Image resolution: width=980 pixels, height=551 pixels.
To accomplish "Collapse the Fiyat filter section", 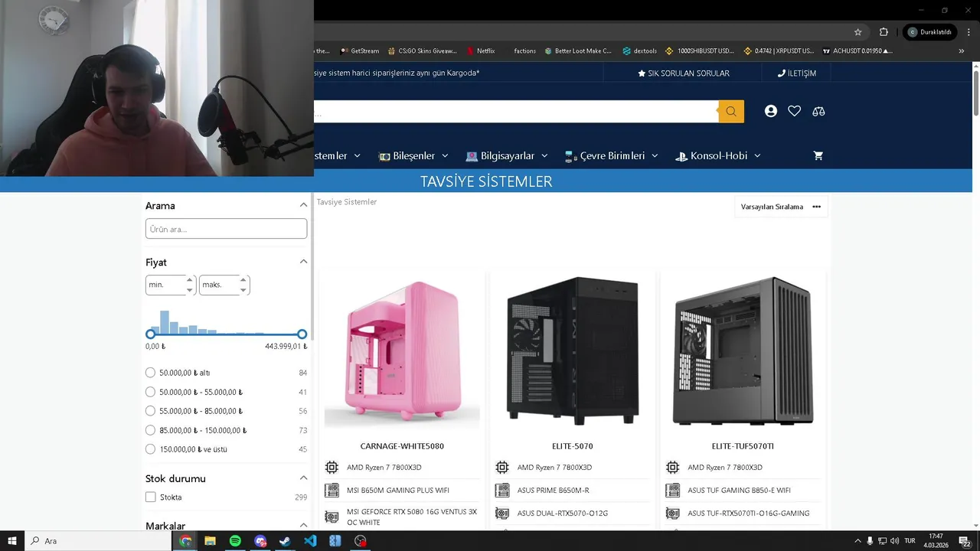I will tap(303, 262).
